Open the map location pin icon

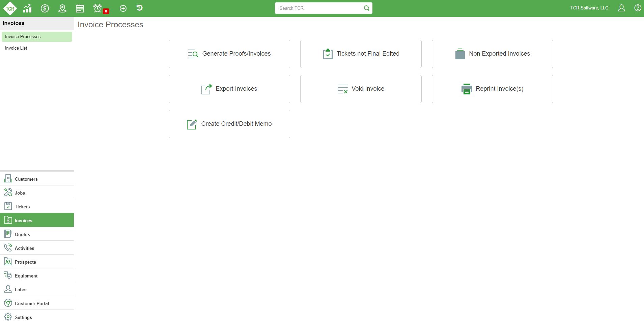click(62, 8)
